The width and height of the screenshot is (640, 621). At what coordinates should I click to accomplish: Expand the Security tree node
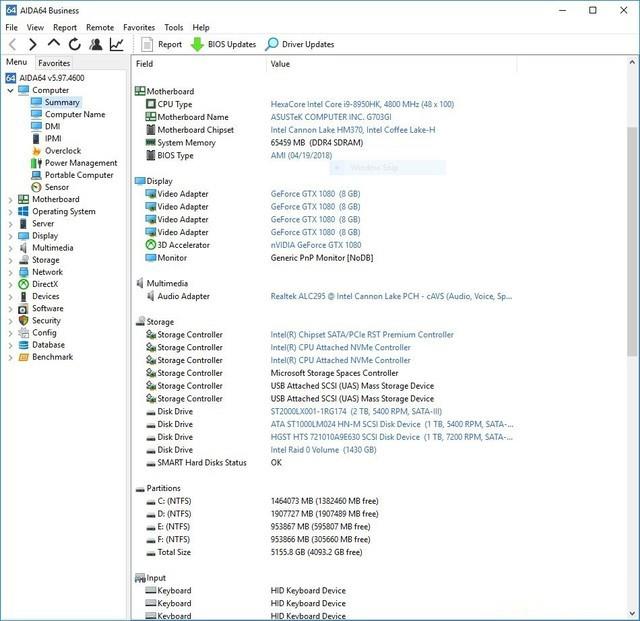10,321
